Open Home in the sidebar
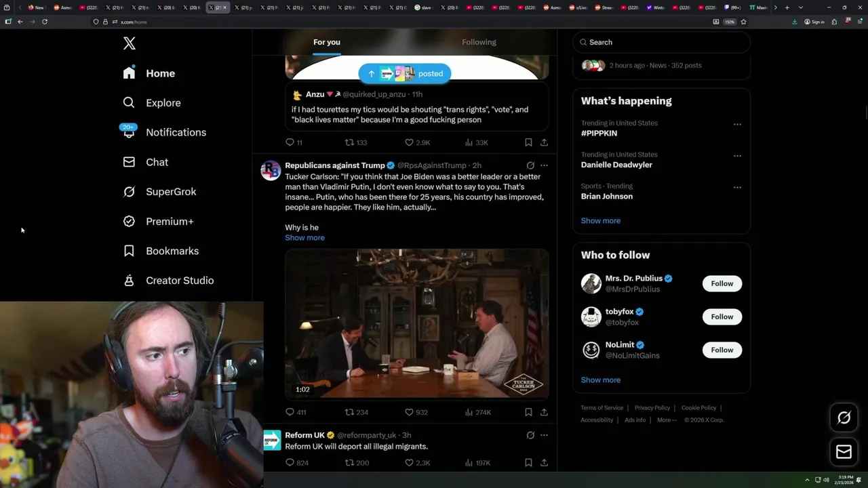868x488 pixels. pos(149,73)
